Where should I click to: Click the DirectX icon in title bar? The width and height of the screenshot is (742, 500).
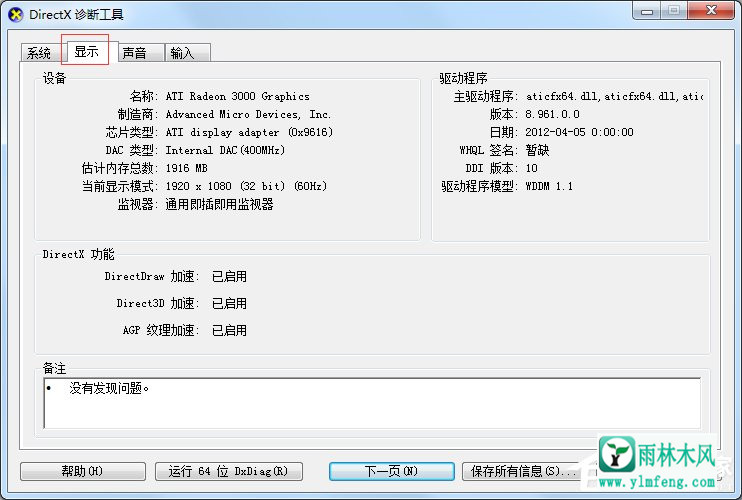pyautogui.click(x=16, y=15)
